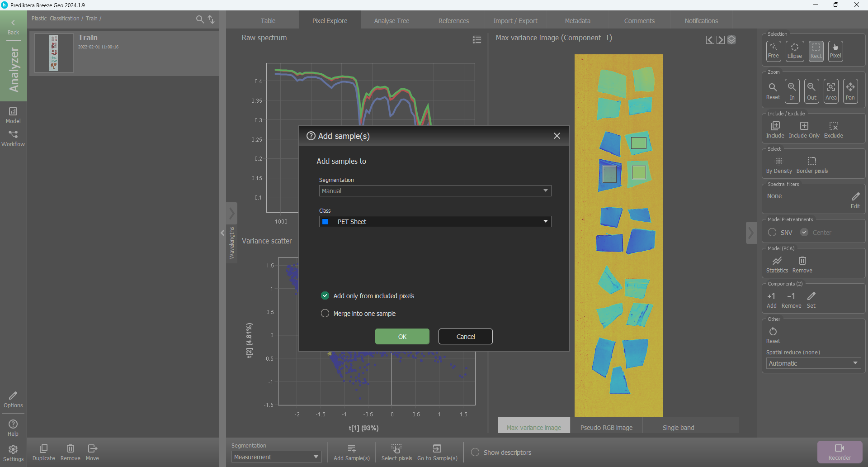Edit the spectral filters
This screenshot has height=467, width=868.
click(855, 200)
